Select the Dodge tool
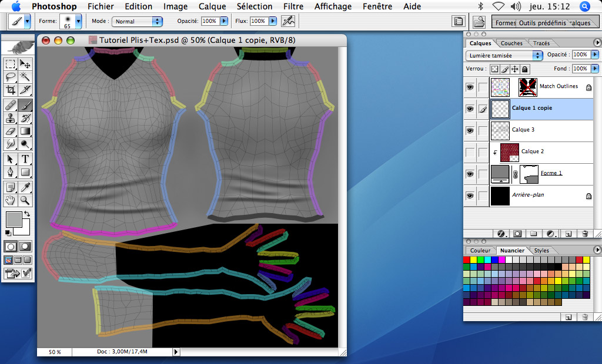The height and width of the screenshot is (364, 602). point(25,144)
